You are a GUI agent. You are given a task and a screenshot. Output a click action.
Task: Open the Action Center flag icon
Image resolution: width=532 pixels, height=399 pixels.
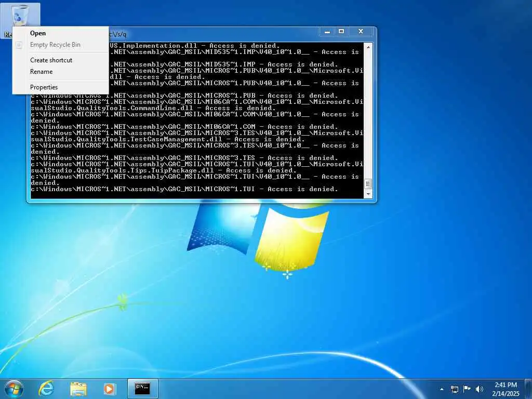[467, 389]
